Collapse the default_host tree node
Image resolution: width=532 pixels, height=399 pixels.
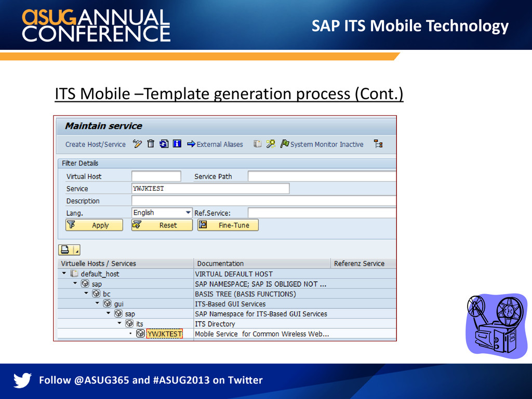pos(64,273)
